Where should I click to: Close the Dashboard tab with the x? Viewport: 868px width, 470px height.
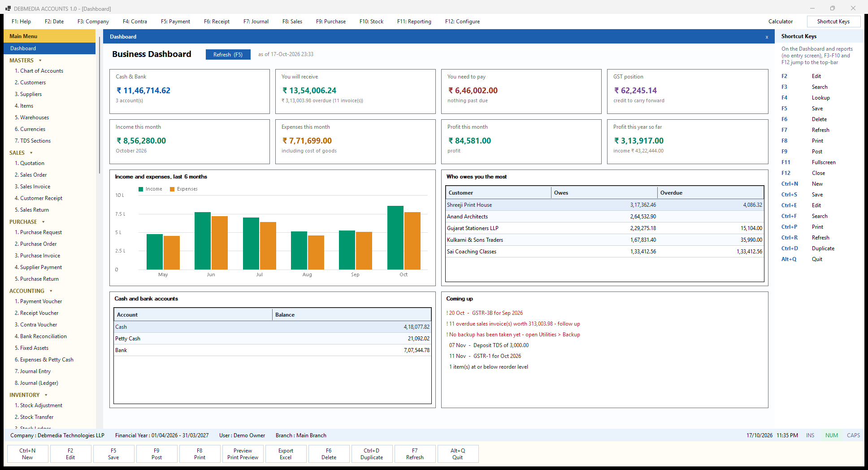767,37
